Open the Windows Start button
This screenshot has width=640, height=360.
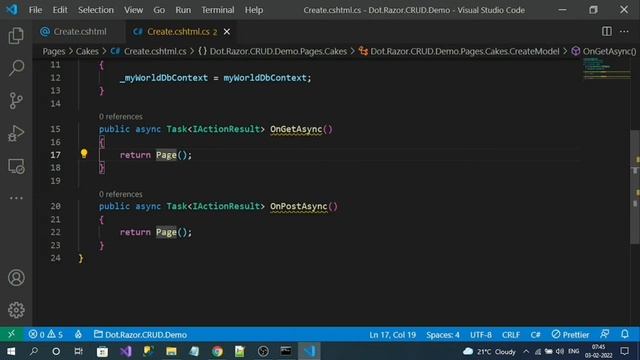tap(11, 351)
